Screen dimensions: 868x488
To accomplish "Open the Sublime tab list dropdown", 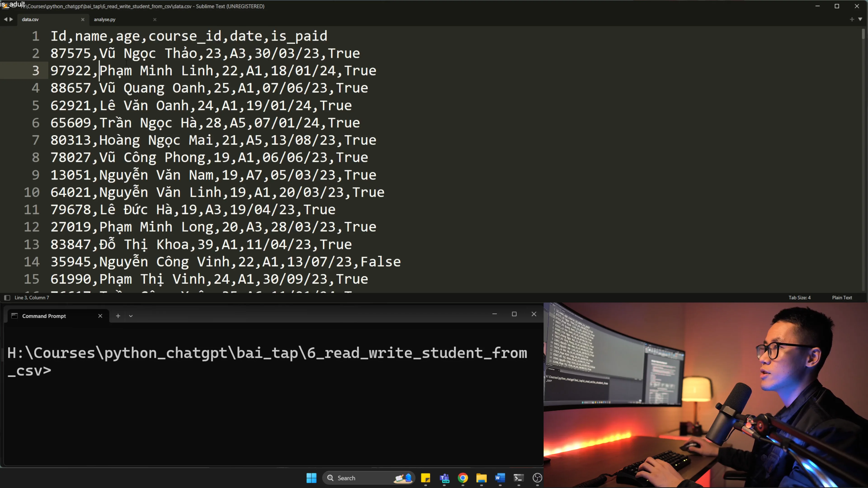I will [x=860, y=19].
